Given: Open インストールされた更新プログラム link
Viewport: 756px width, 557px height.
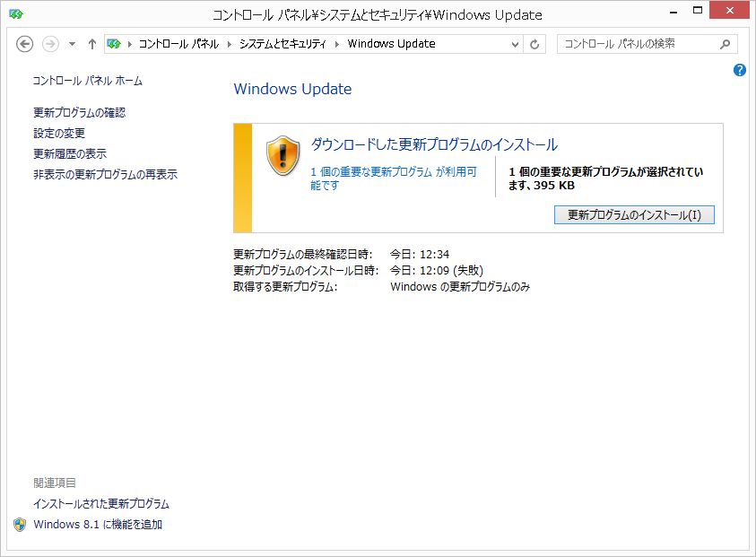Looking at the screenshot, I should click(101, 504).
